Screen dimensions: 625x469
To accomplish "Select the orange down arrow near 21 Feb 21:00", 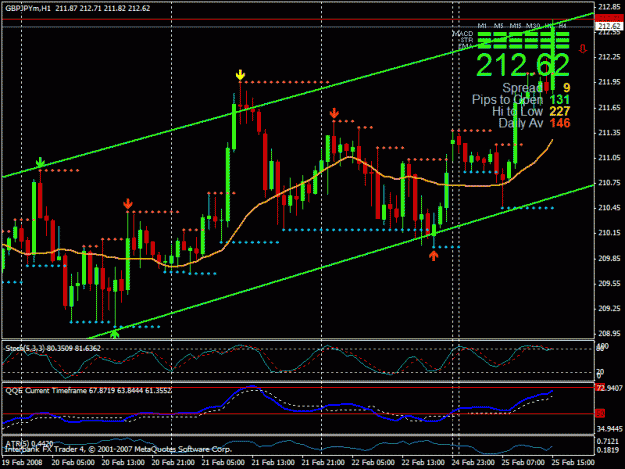I will 334,113.
